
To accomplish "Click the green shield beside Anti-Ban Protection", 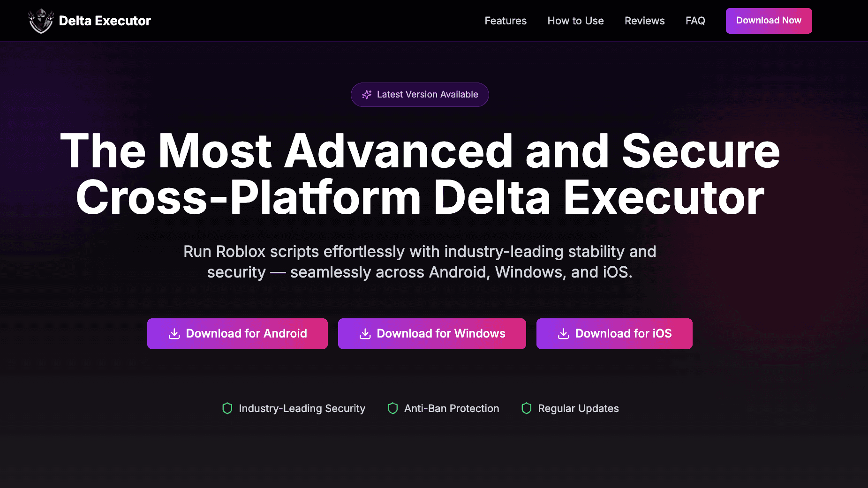I will [392, 408].
